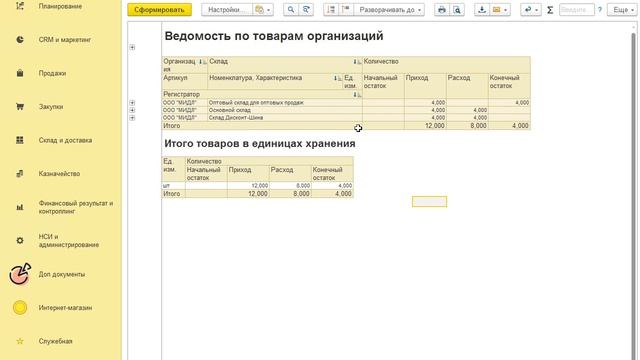Expand the Склад Дисконт-Шина row

132,118
